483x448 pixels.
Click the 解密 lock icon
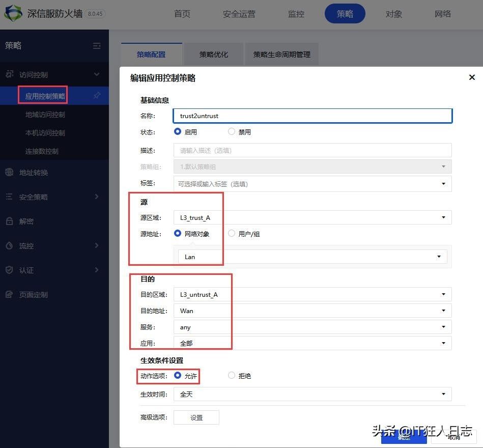tap(9, 221)
